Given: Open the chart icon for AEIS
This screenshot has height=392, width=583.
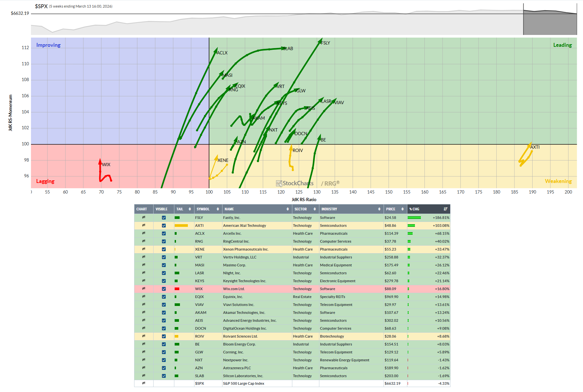Looking at the screenshot, I should [144, 320].
